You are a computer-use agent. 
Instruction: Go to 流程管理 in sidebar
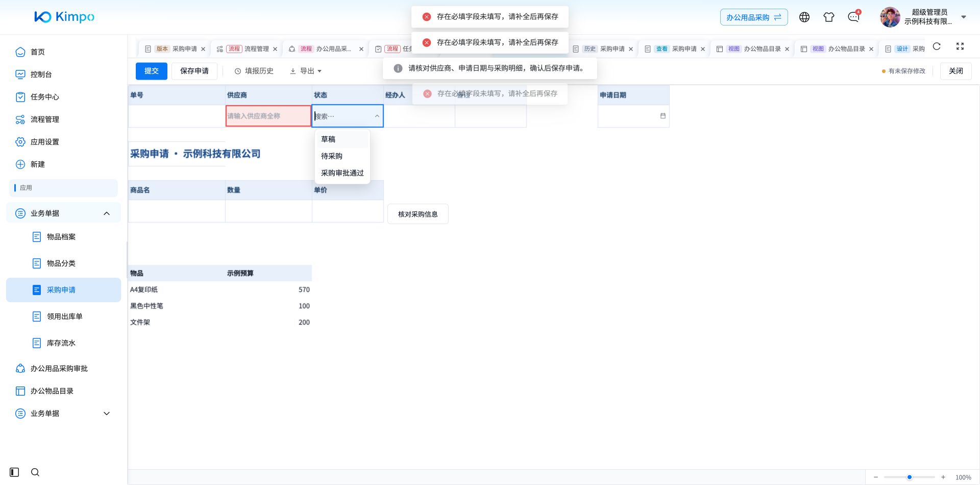click(63, 119)
